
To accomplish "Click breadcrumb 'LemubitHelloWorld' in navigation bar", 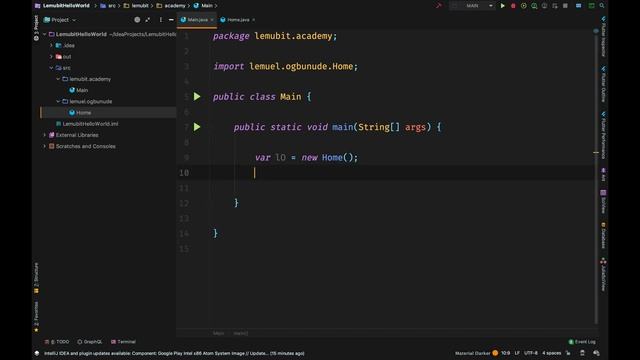I will point(62,6).
